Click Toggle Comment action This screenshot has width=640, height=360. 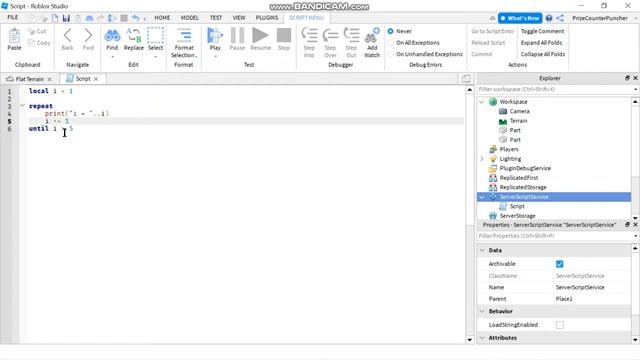click(x=542, y=31)
